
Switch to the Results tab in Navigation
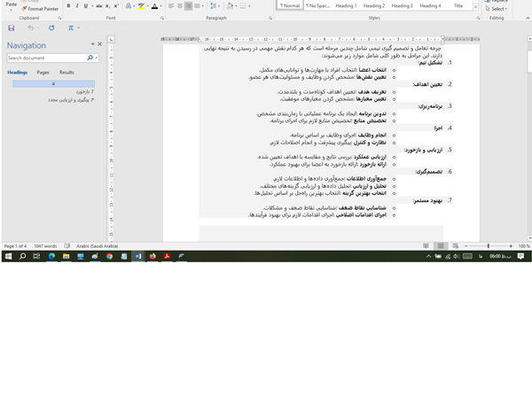[66, 72]
